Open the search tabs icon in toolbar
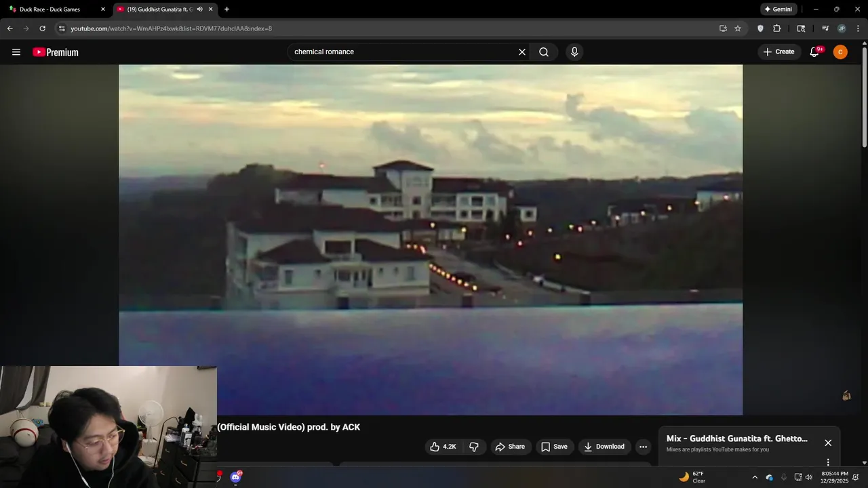The image size is (868, 488). pyautogui.click(x=801, y=28)
